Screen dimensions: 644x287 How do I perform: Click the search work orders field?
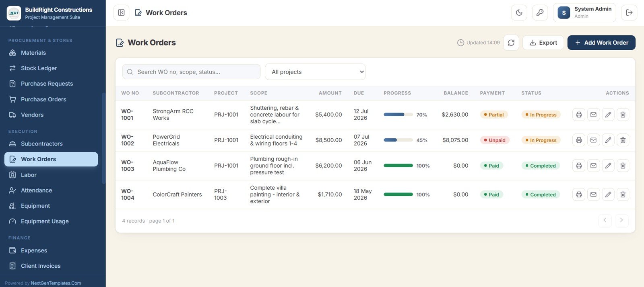click(191, 72)
